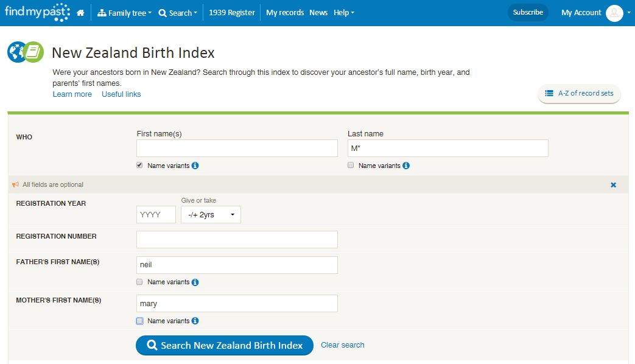Open the Family tree dropdown menu
The width and height of the screenshot is (635, 364).
click(x=124, y=13)
